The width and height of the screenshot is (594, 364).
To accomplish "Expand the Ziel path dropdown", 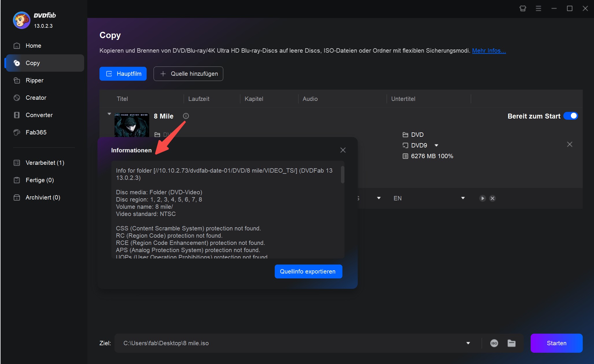I will point(468,343).
